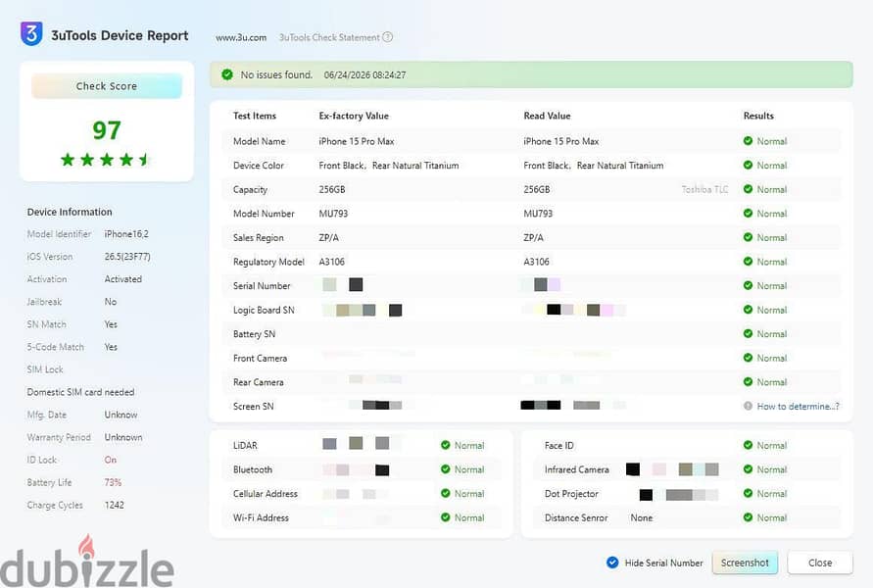Click the Results column header

coord(758,116)
